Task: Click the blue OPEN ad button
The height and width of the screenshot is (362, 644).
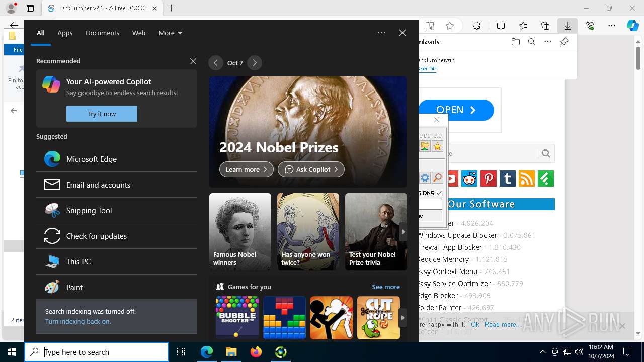Action: tap(456, 110)
